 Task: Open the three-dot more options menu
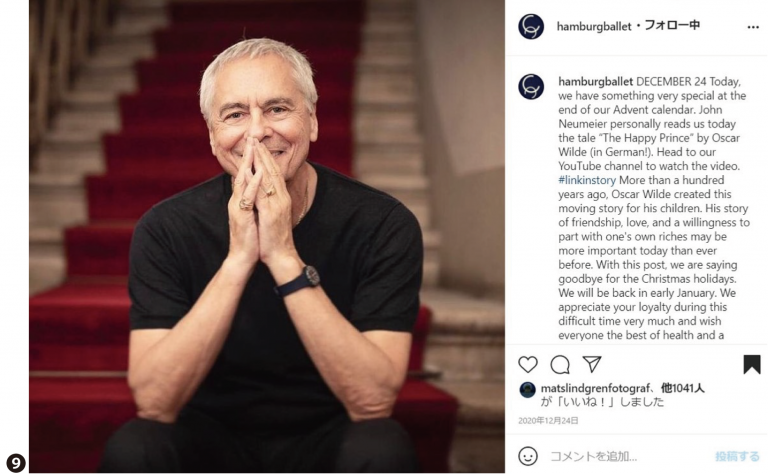click(x=753, y=27)
